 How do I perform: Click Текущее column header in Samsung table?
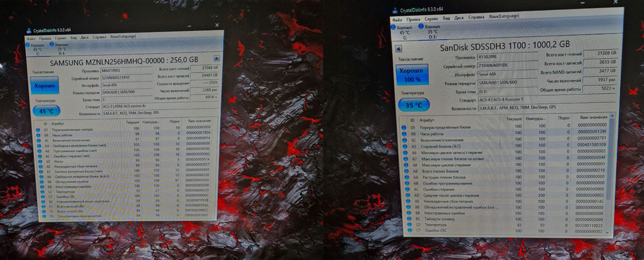[133, 122]
